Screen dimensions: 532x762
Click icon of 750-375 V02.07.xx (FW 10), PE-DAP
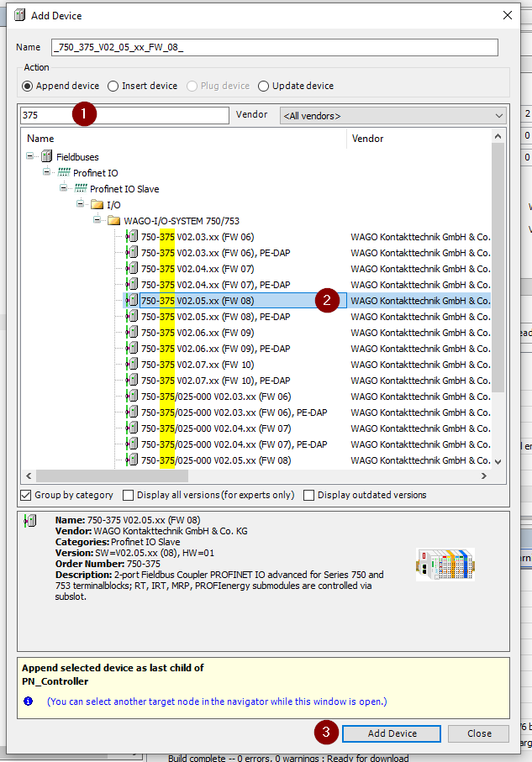[x=132, y=381]
